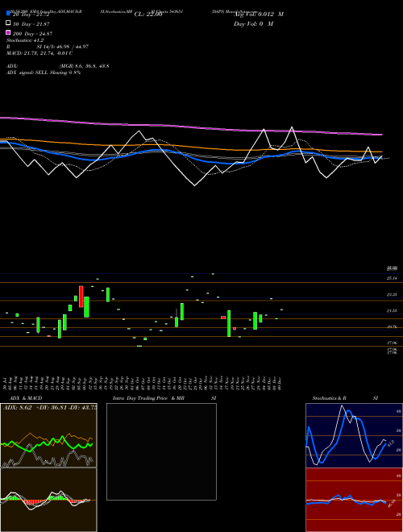Click the 41.2 value label on Stochastics chart
The height and width of the screenshot is (532, 403).
point(390,443)
